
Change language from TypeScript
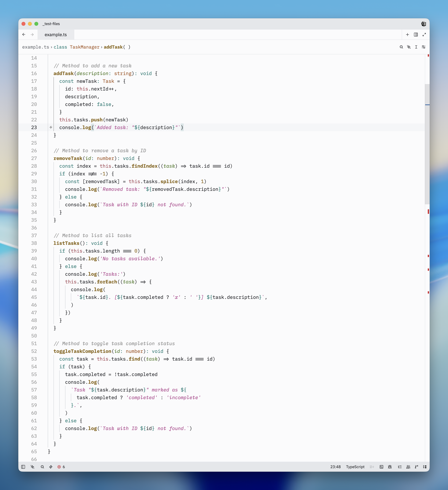[x=355, y=467]
